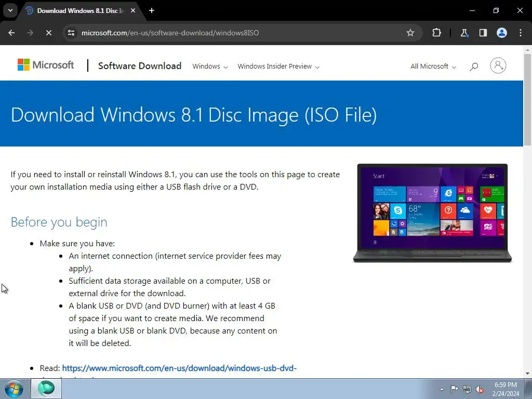Click the muted volume tray icon
The height and width of the screenshot is (399, 532).
(480, 389)
